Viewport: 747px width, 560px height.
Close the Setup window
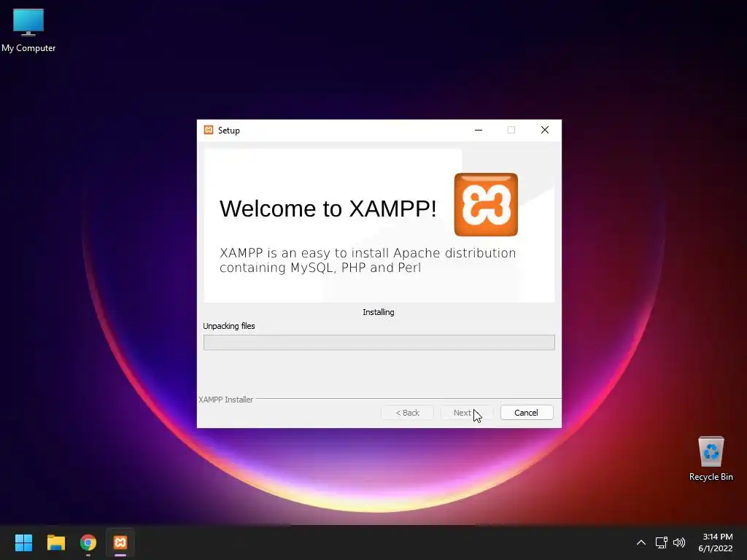[545, 130]
